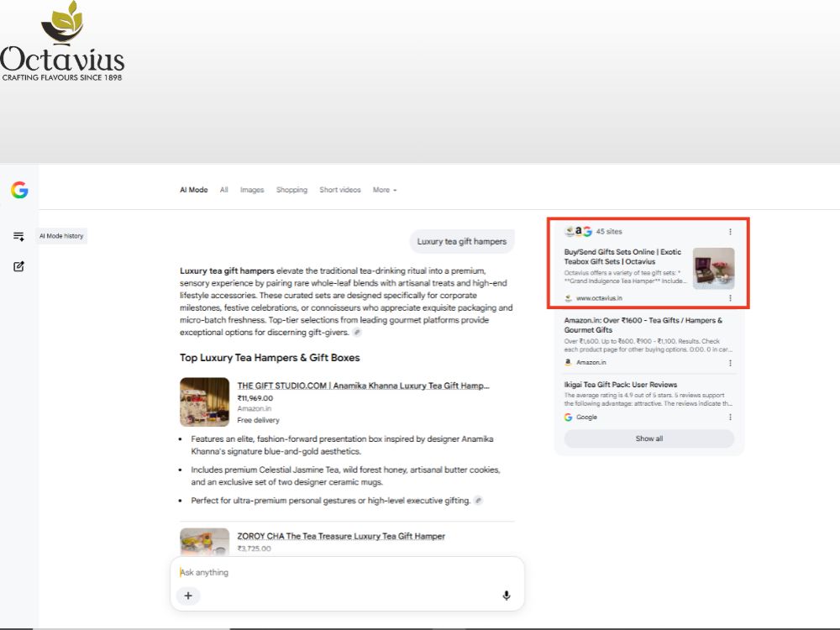The width and height of the screenshot is (840, 630).
Task: Click the www.octavius.in source label
Action: tap(599, 298)
